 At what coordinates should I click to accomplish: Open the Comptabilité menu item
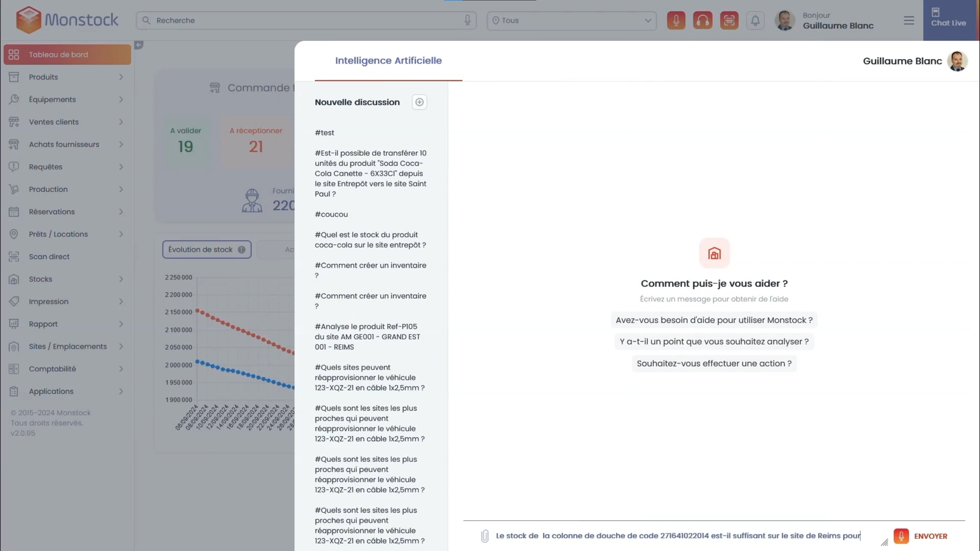(67, 369)
